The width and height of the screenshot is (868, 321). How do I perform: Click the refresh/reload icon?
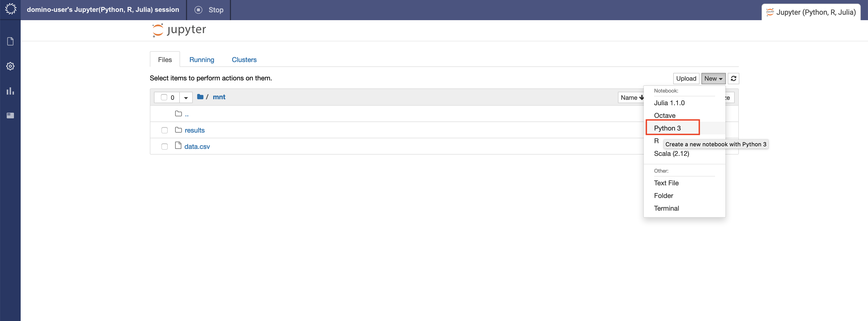733,78
